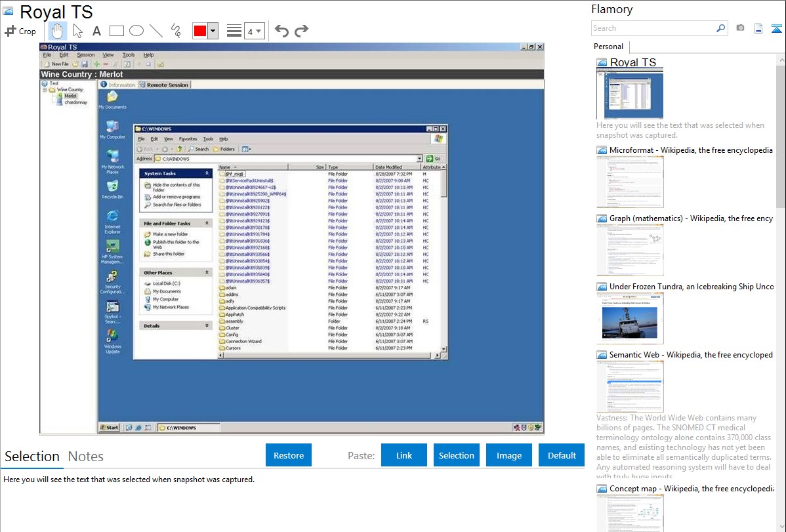Click the Folders button in Explorer toolbar
This screenshot has height=532, width=786.
tap(224, 149)
